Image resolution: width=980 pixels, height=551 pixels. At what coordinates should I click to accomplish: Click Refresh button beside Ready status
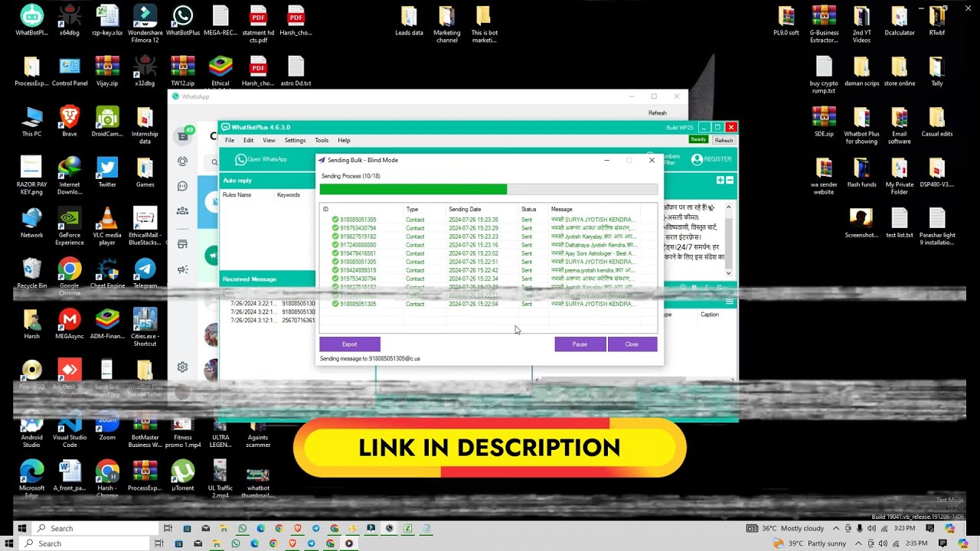tap(724, 140)
